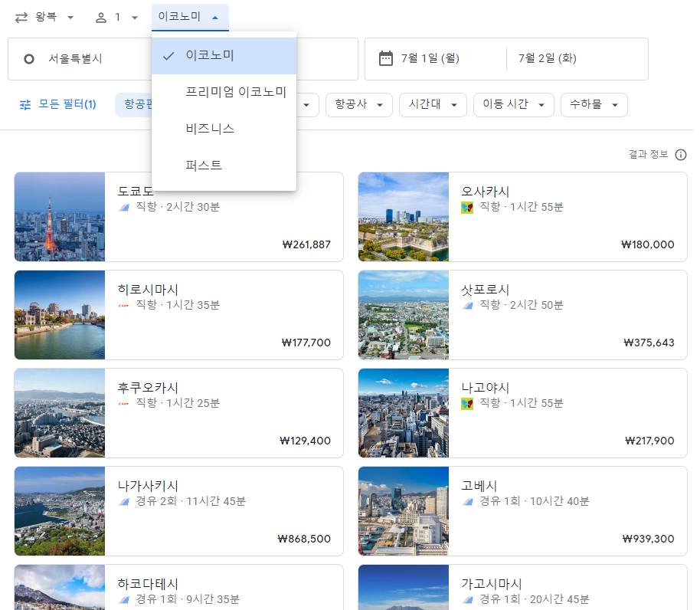Expand the 시간대 time filter

(433, 105)
